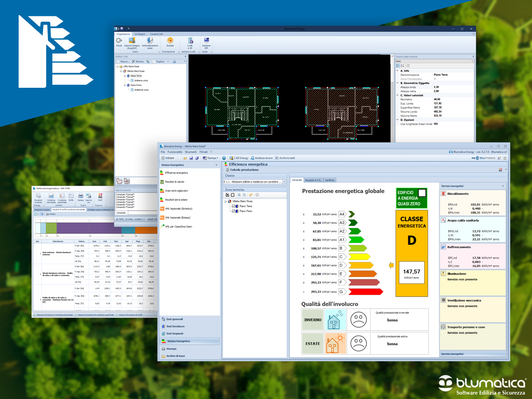Click Stampa icon in Verifica termoigrometrica ribbon
Viewport: 532px width, 399px height.
(x=81, y=196)
